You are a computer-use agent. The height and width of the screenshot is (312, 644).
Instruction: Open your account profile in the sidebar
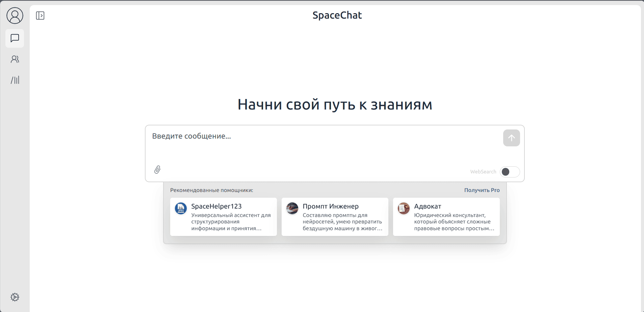(15, 15)
